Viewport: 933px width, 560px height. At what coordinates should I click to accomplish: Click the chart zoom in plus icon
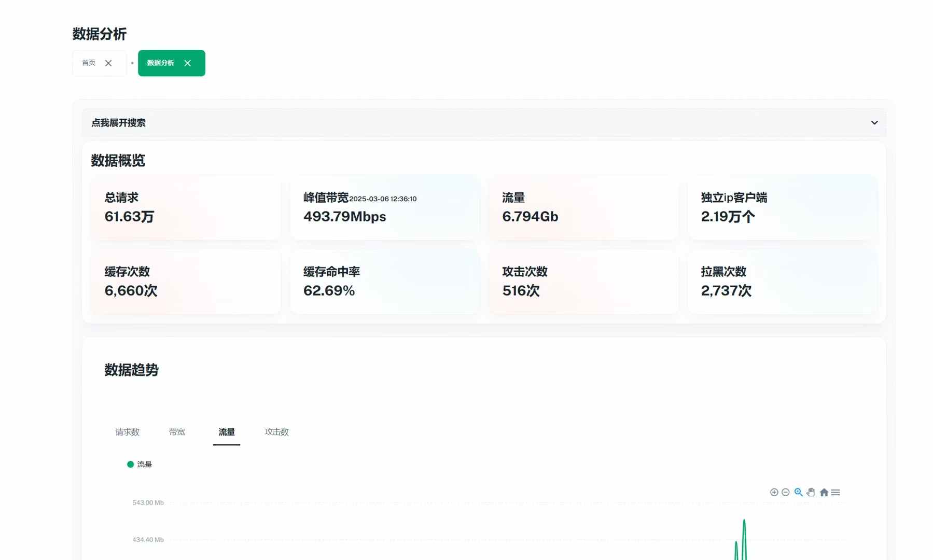click(x=774, y=492)
